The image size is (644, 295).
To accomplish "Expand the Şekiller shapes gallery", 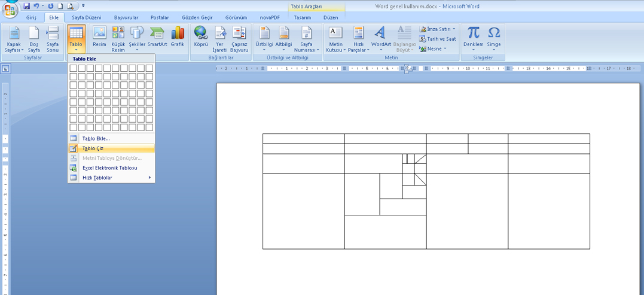I will tap(137, 39).
